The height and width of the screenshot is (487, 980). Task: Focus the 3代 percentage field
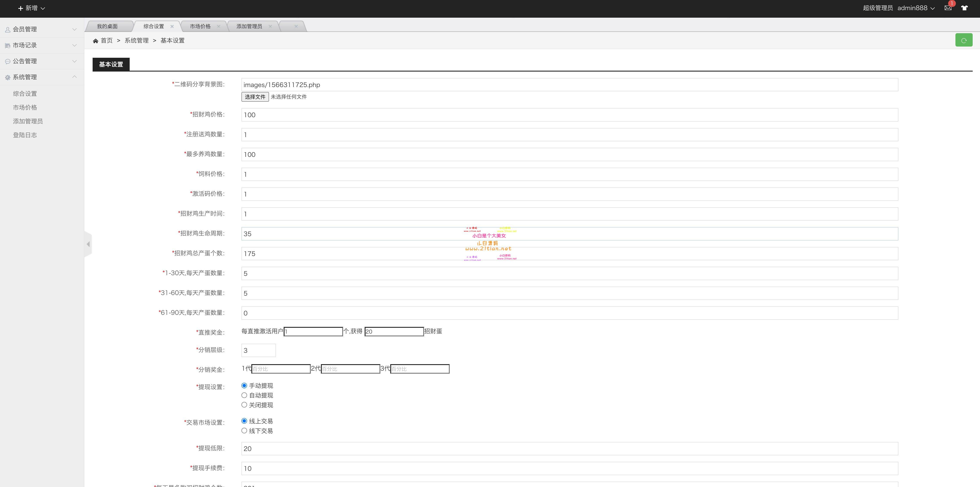click(x=420, y=369)
